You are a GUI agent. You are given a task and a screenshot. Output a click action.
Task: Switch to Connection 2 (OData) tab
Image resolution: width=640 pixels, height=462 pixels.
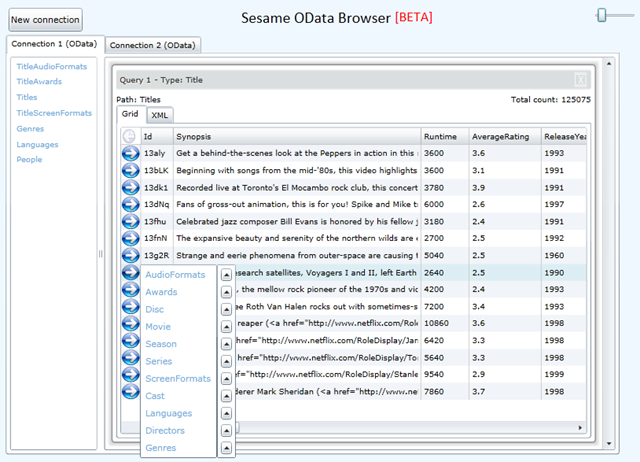coord(153,45)
